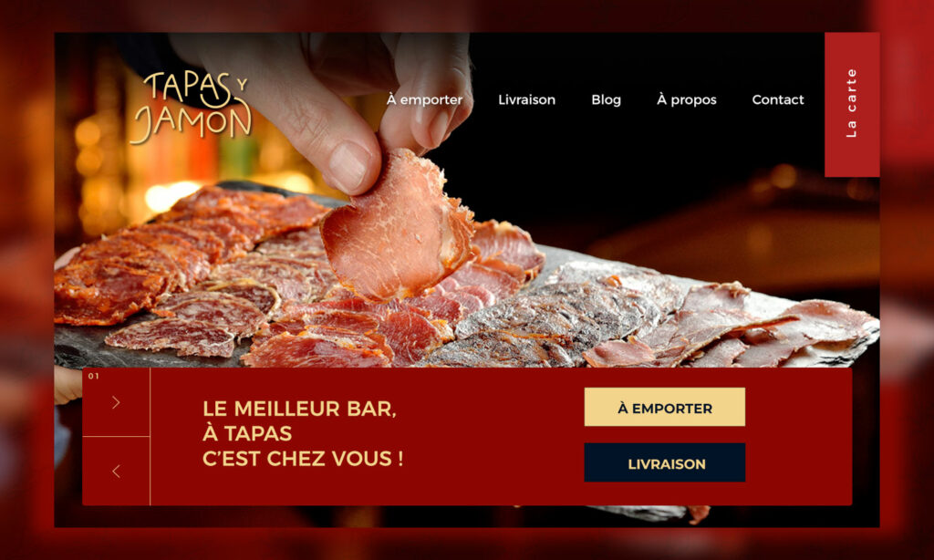Open the Livraison navigation link

tap(526, 99)
